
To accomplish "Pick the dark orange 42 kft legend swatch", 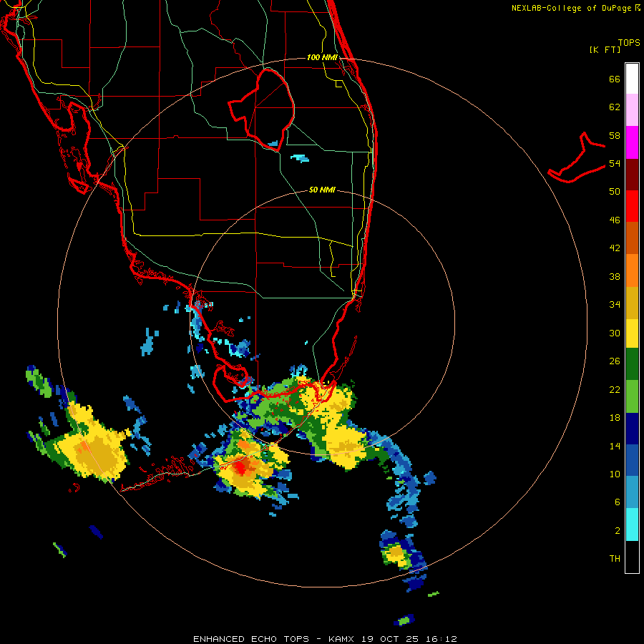I will coord(632,238).
